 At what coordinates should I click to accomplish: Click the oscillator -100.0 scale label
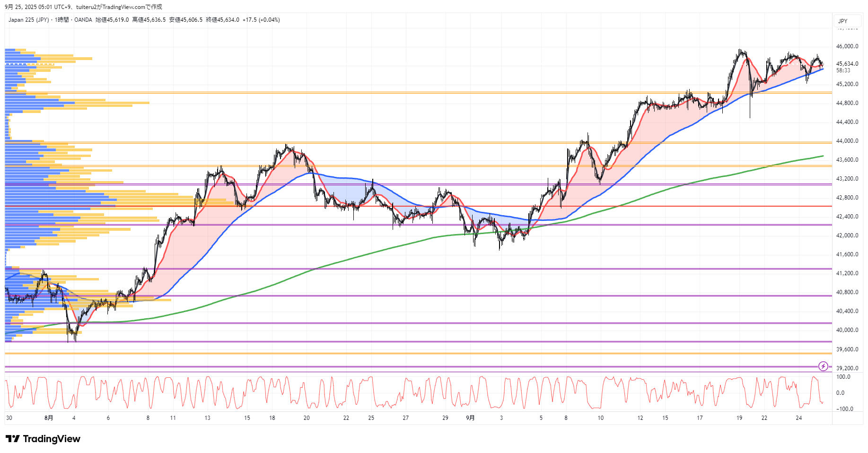[x=844, y=409]
